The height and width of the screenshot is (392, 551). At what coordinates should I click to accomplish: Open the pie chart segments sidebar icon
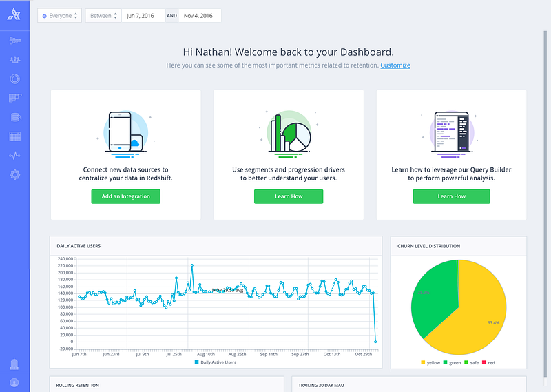(14, 79)
